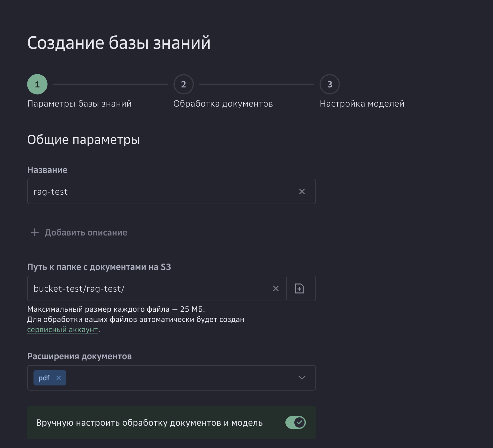Click Добавить описание to add description

(85, 232)
